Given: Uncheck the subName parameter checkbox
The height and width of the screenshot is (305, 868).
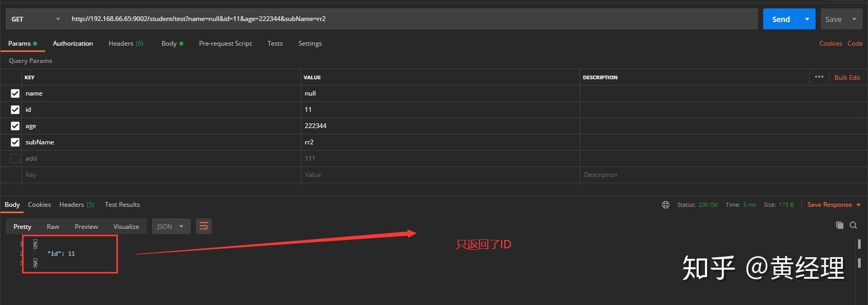Looking at the screenshot, I should click(x=15, y=142).
